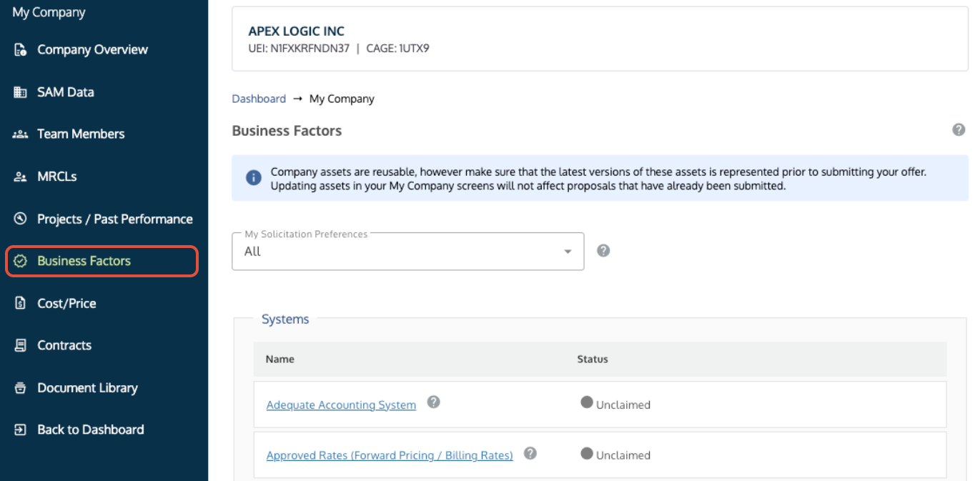Click the Team Members people icon
This screenshot has width=980, height=481.
[x=21, y=134]
